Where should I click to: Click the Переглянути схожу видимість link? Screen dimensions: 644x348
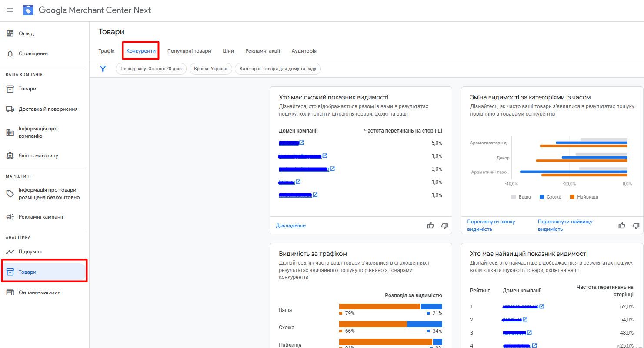[491, 225]
